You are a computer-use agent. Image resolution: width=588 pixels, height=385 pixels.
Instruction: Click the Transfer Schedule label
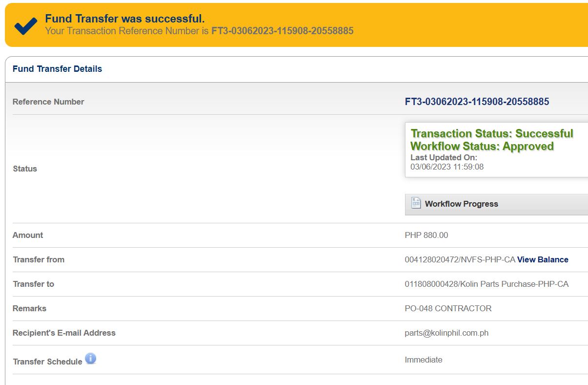tap(47, 362)
